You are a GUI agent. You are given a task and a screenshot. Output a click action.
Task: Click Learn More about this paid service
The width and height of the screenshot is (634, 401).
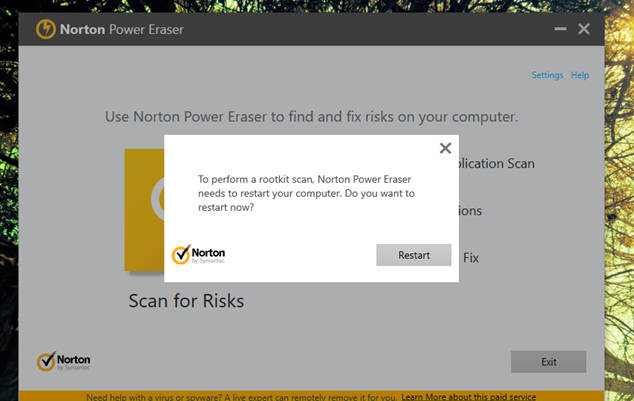click(468, 397)
